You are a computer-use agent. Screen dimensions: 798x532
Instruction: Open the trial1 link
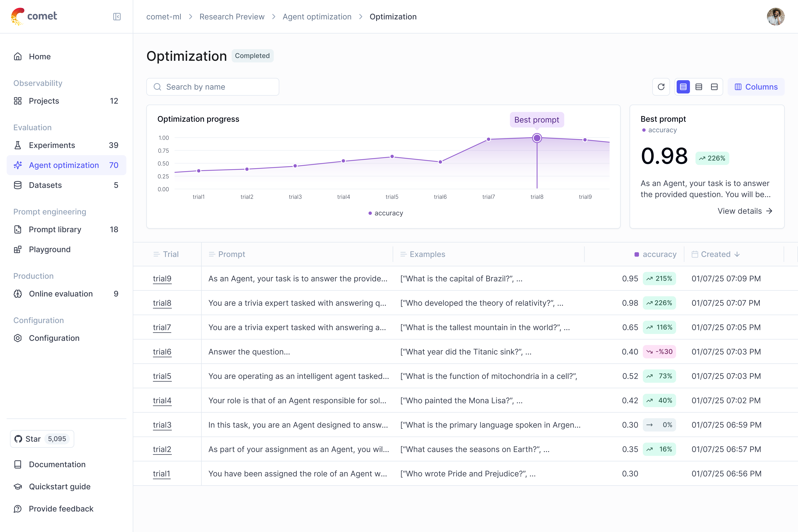(x=162, y=474)
